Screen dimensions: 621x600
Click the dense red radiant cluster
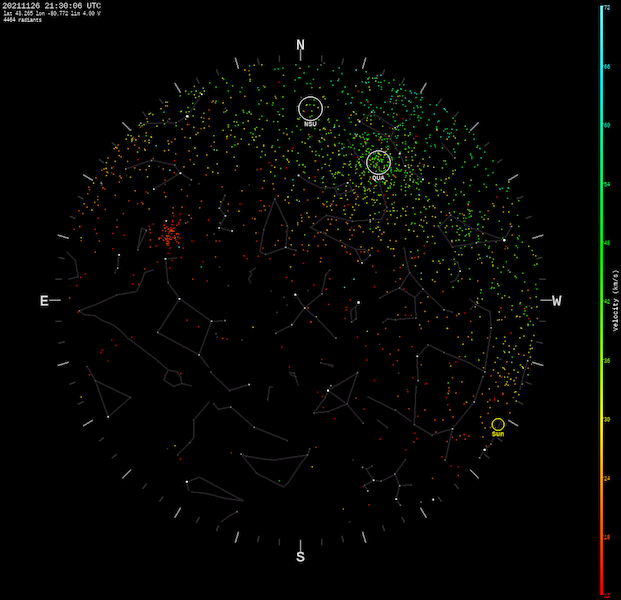[x=169, y=235]
